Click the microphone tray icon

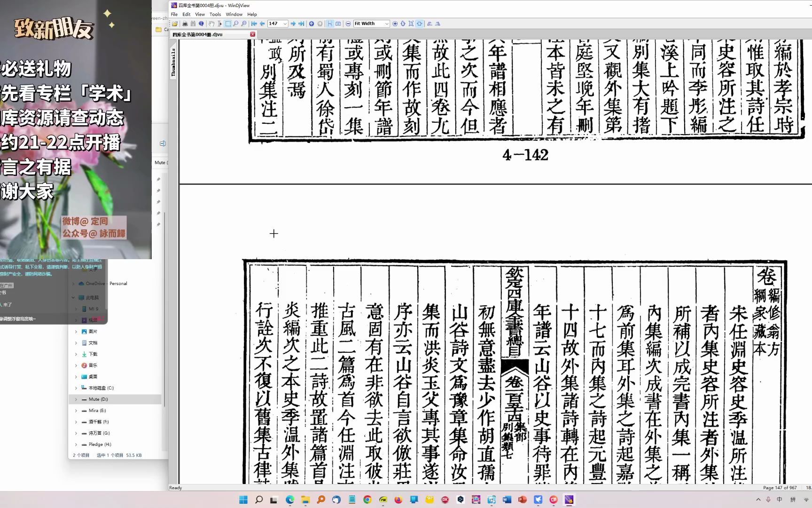click(x=769, y=500)
